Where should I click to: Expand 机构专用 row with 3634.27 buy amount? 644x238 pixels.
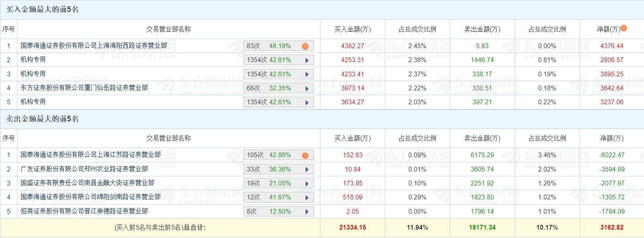point(307,102)
